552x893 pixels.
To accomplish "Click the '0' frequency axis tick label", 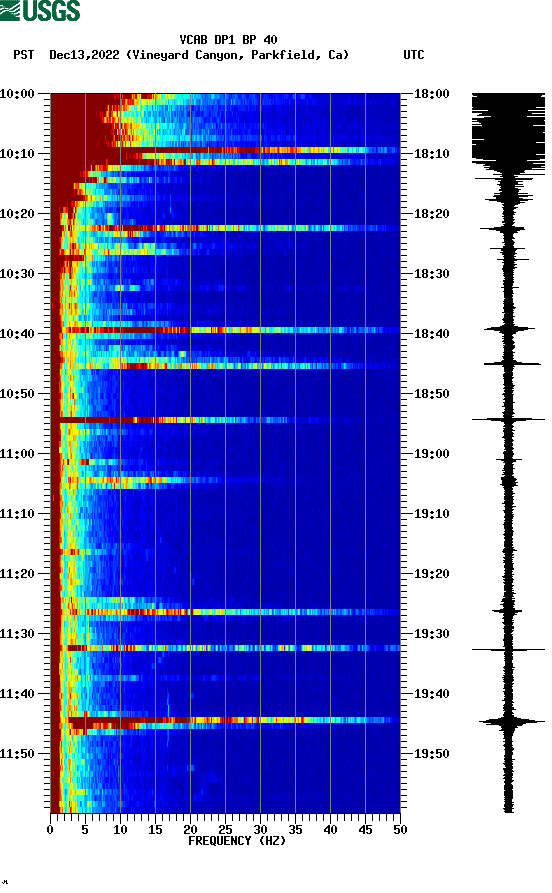I will pyautogui.click(x=50, y=830).
